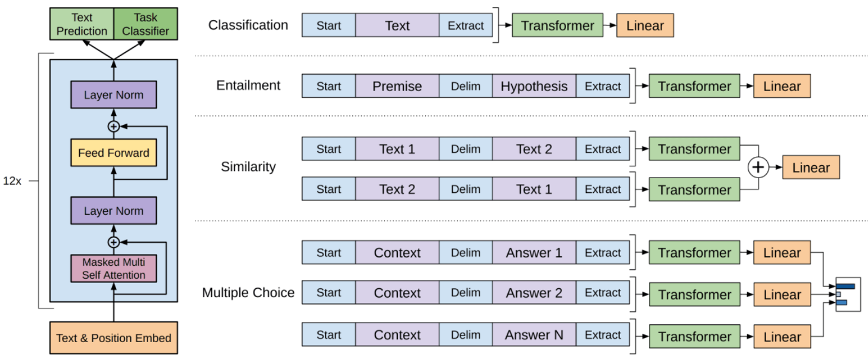
Task: Click the Answer N segment
Action: (x=533, y=336)
